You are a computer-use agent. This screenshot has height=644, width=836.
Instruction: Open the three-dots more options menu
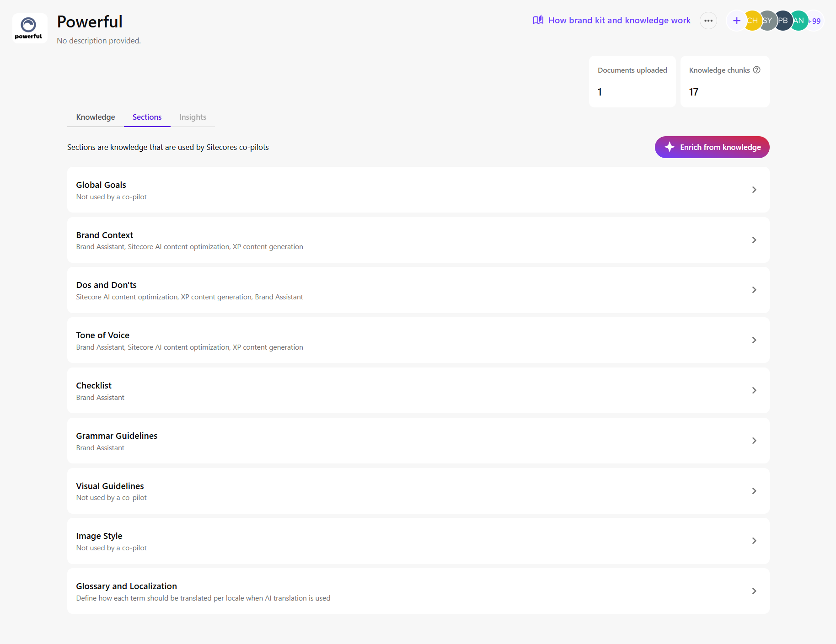click(x=708, y=21)
